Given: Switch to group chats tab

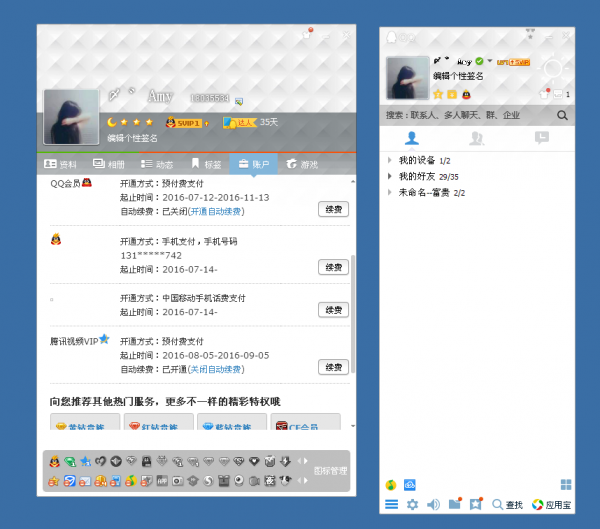Looking at the screenshot, I should 477,138.
